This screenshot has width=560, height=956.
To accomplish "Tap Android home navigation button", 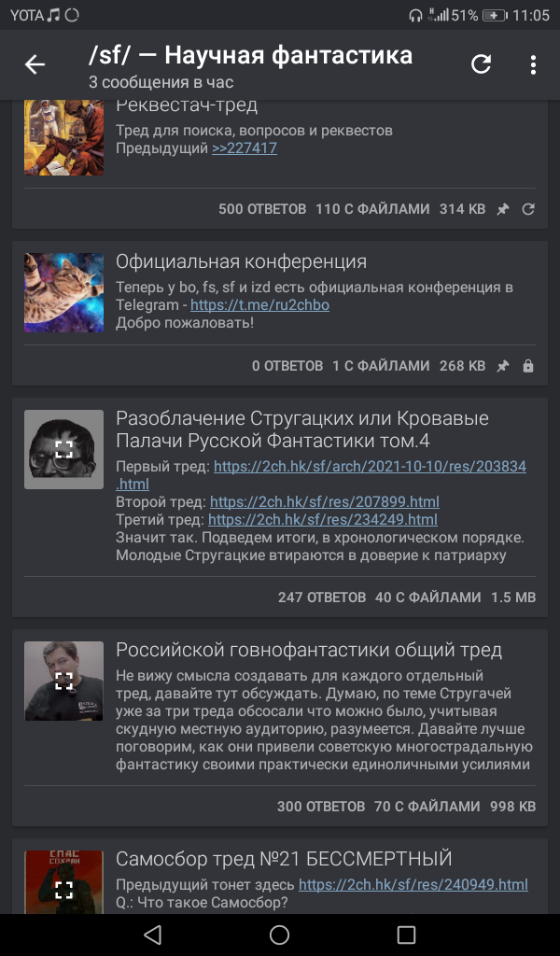I will (x=280, y=935).
